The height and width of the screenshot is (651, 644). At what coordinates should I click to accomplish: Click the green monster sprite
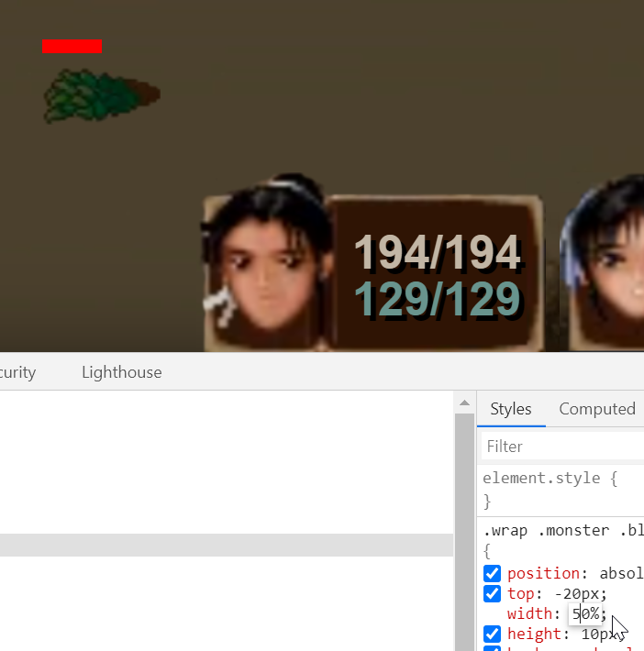click(102, 96)
